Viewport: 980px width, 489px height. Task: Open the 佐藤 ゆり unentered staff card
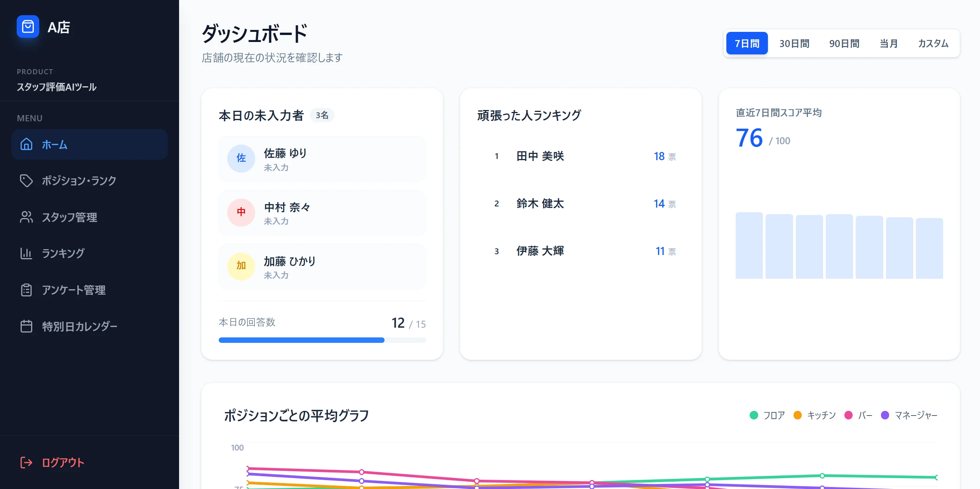[322, 159]
